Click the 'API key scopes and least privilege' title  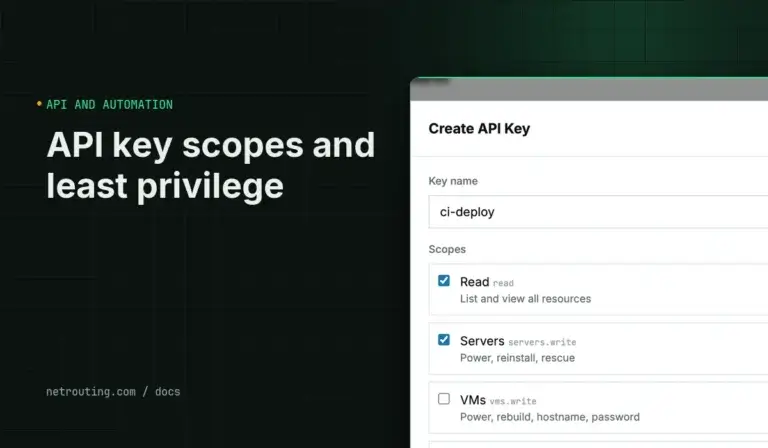[211, 165]
